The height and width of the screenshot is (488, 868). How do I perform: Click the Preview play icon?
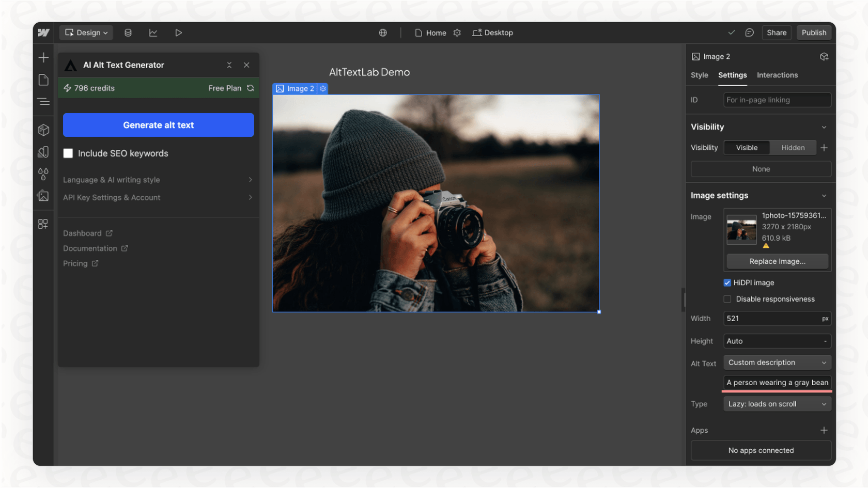[178, 33]
